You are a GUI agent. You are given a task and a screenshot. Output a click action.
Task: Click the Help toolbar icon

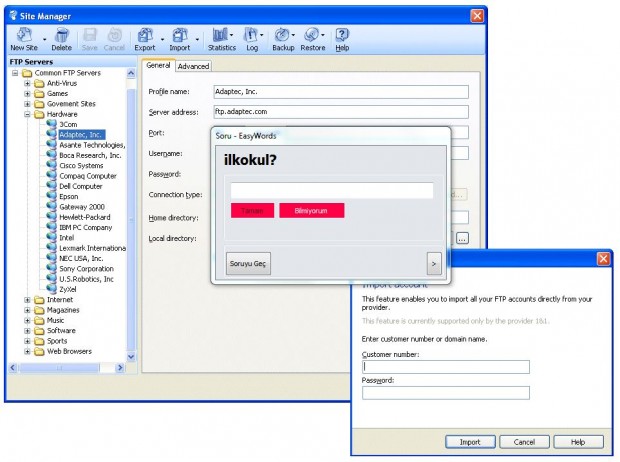pos(342,35)
